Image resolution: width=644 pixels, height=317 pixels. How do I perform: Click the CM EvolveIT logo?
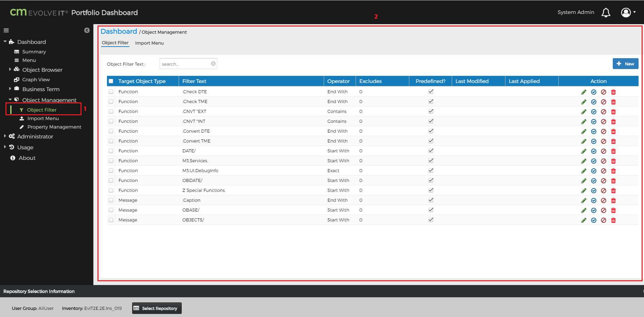[x=39, y=13]
